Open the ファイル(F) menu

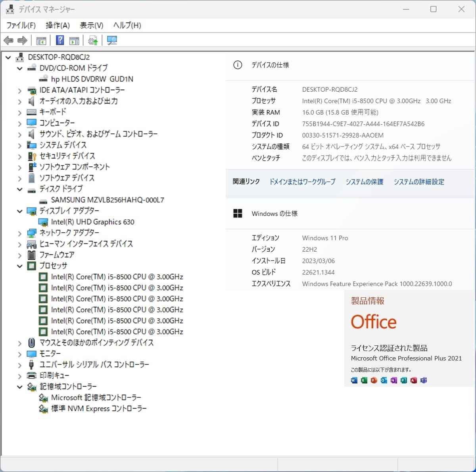click(x=21, y=25)
